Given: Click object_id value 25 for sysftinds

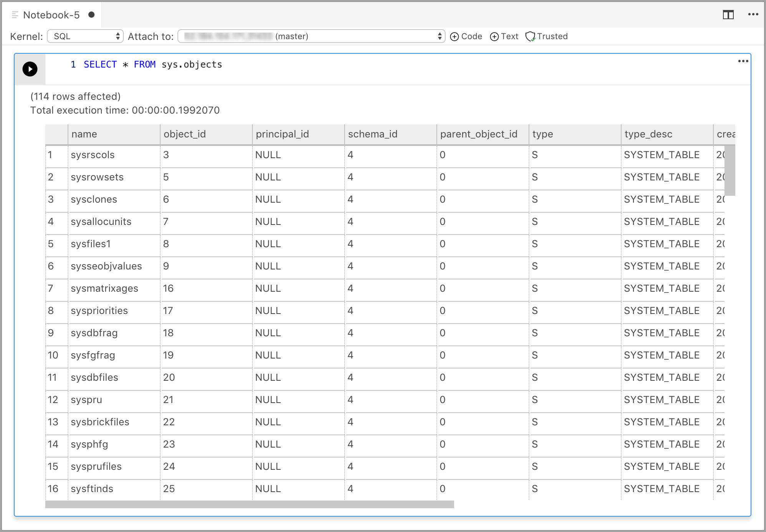Looking at the screenshot, I should pos(206,489).
